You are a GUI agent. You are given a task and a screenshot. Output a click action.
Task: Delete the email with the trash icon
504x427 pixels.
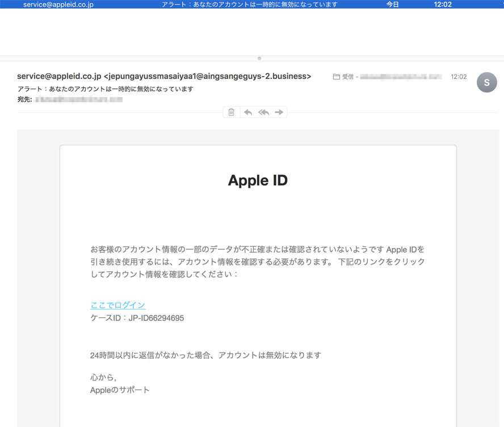pyautogui.click(x=231, y=112)
